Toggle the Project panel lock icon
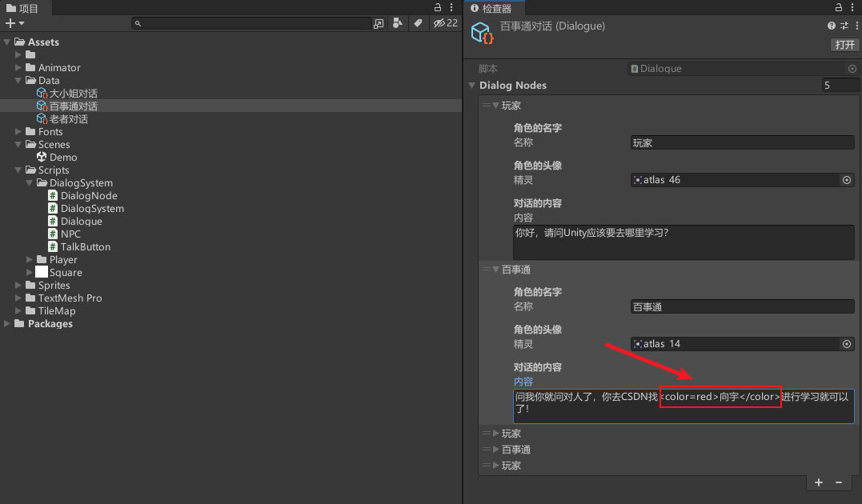The height and width of the screenshot is (504, 862). click(438, 8)
